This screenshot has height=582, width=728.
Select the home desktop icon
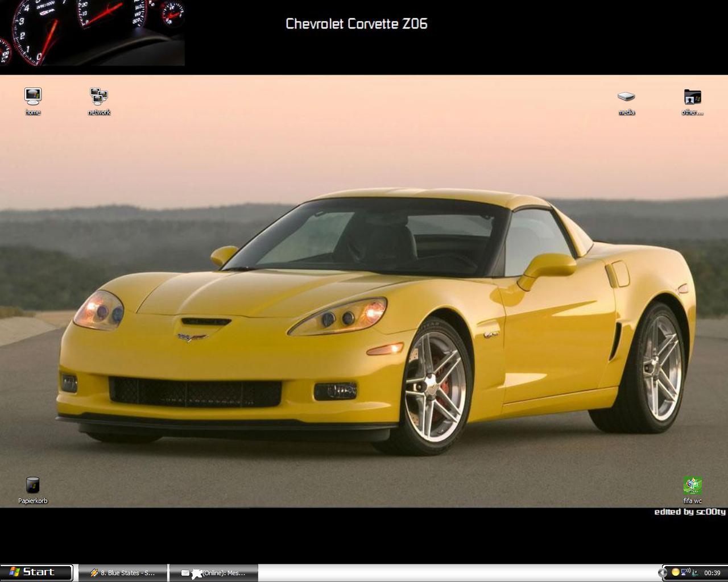tap(33, 101)
